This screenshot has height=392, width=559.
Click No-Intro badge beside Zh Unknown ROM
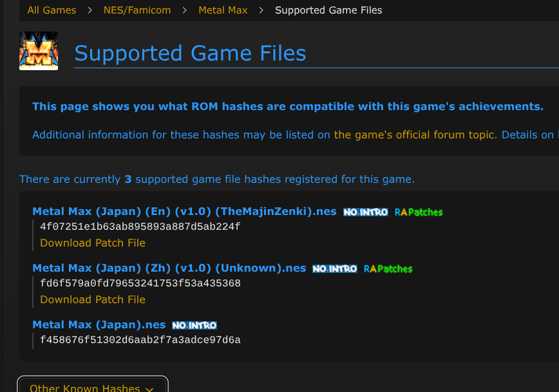pos(335,268)
